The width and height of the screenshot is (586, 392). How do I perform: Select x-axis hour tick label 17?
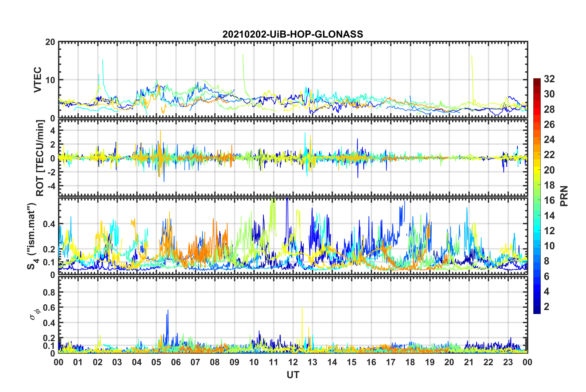click(x=391, y=362)
